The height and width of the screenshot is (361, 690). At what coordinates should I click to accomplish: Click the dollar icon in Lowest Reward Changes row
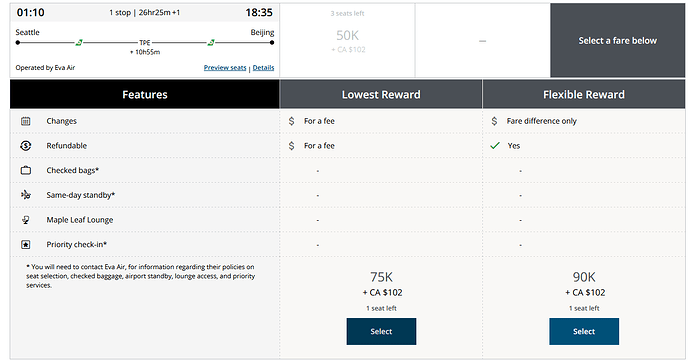(x=291, y=121)
